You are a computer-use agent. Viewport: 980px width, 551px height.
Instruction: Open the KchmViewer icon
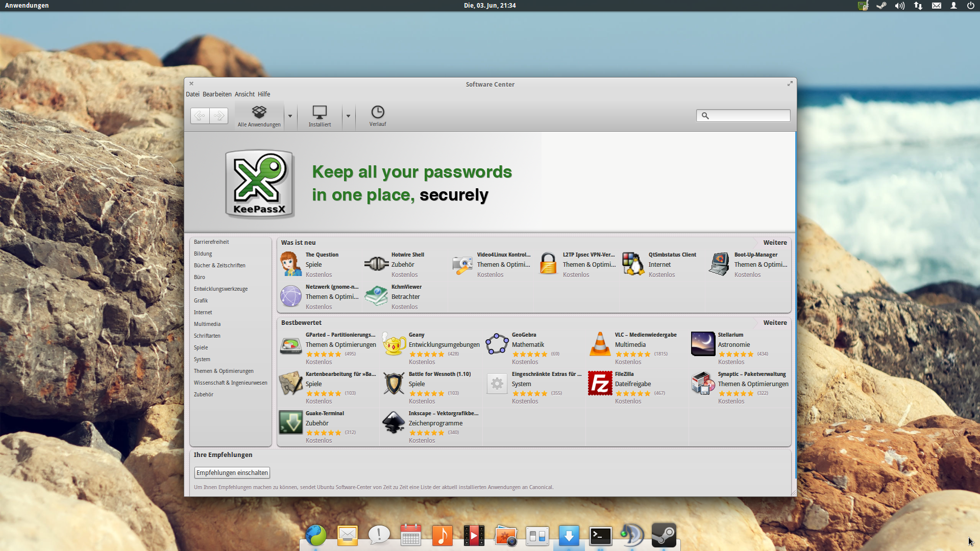(x=376, y=296)
